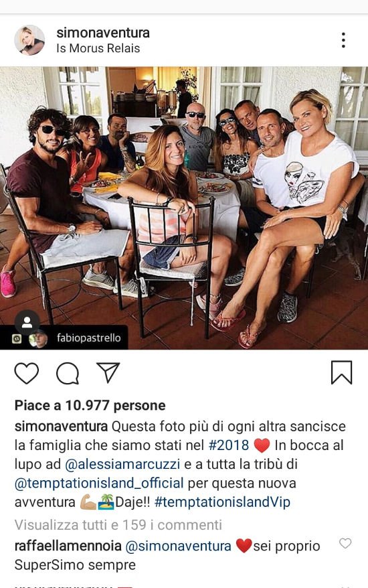Open comments via speech bubble icon
368x588 pixels.
(68, 374)
